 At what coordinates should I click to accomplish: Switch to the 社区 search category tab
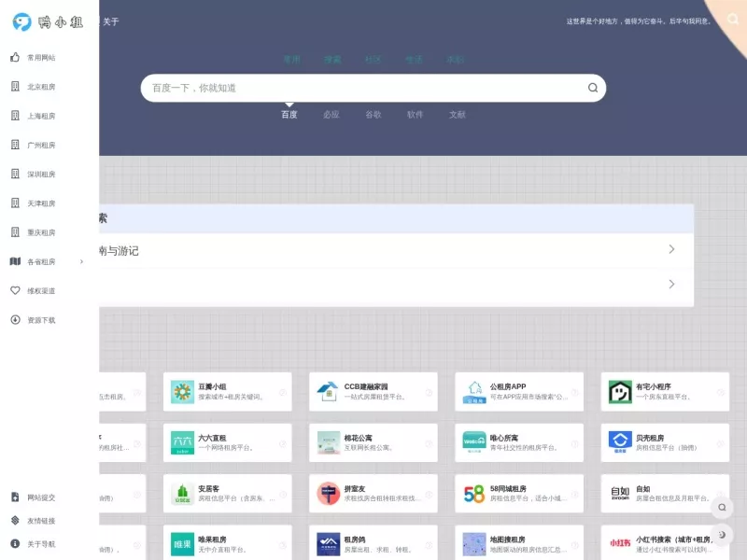pos(373,60)
